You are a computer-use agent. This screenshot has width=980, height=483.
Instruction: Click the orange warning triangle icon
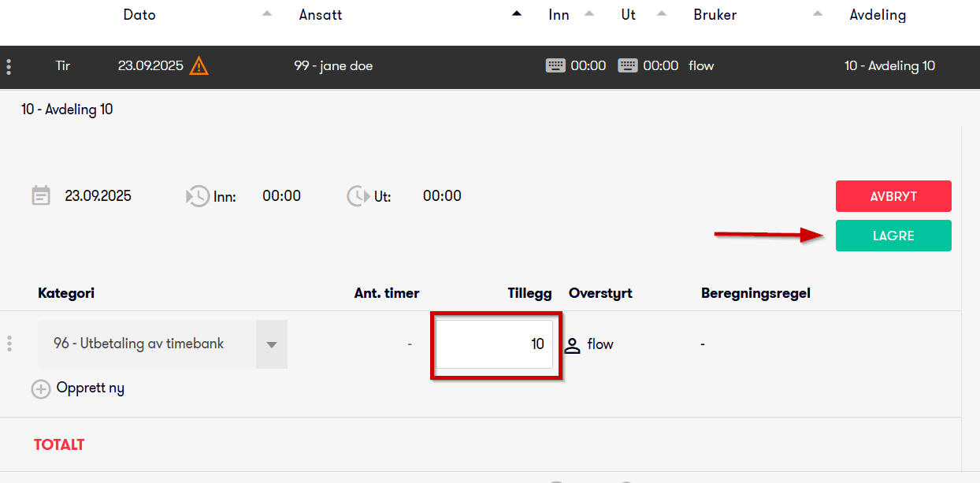(x=199, y=66)
